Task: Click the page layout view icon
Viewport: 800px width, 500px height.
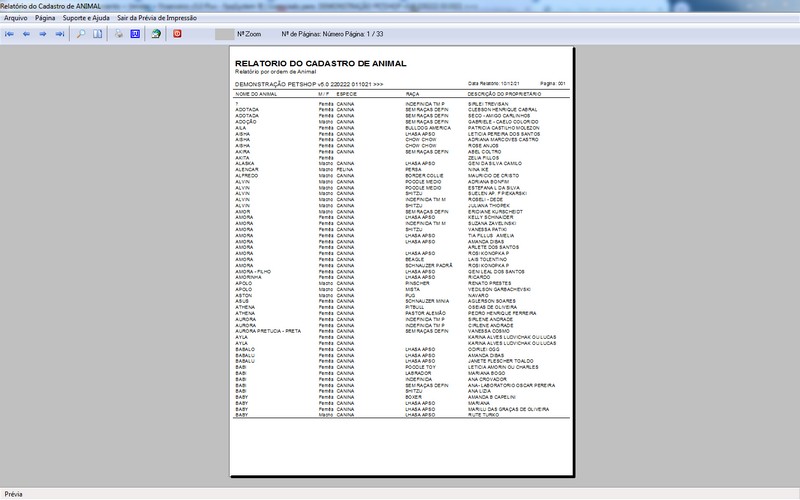Action: (x=98, y=34)
